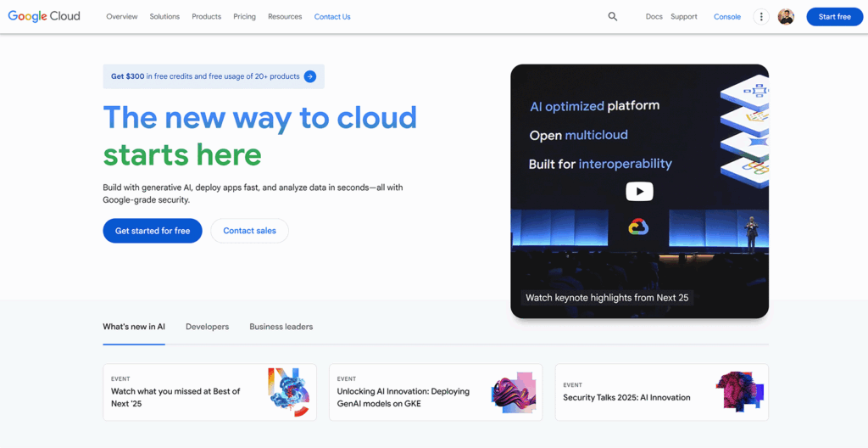Click Watch keynote highlights from Next 25 caption

tap(607, 298)
